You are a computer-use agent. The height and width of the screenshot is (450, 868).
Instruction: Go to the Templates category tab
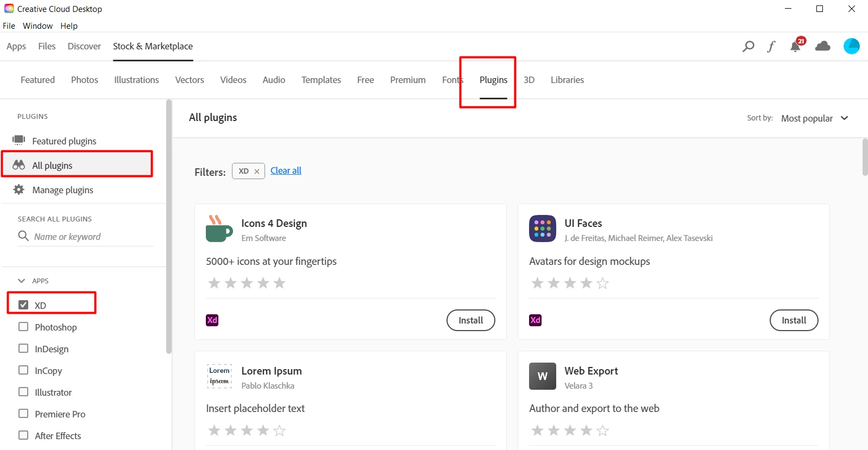pos(321,80)
